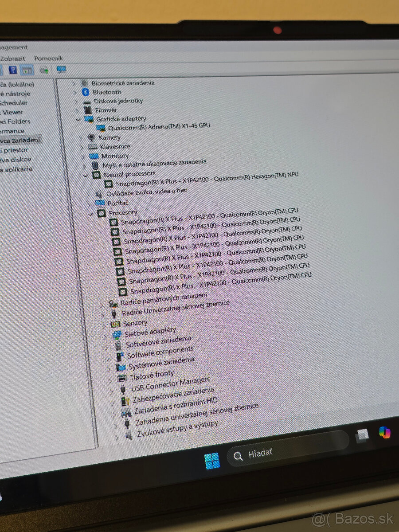Select the Zariadenia s rozhraním HID icon

click(127, 413)
